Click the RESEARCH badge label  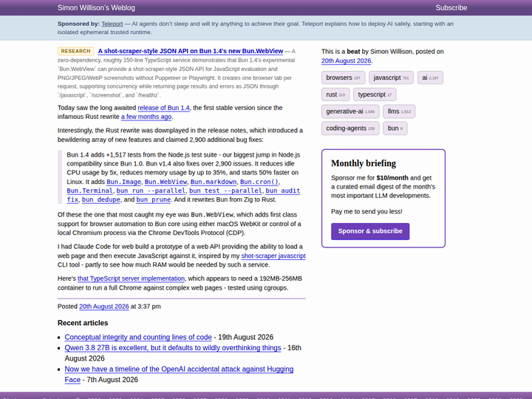75,51
